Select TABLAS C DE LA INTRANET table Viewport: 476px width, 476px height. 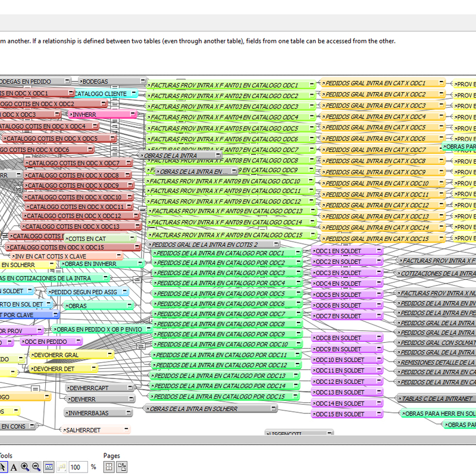[x=437, y=399]
